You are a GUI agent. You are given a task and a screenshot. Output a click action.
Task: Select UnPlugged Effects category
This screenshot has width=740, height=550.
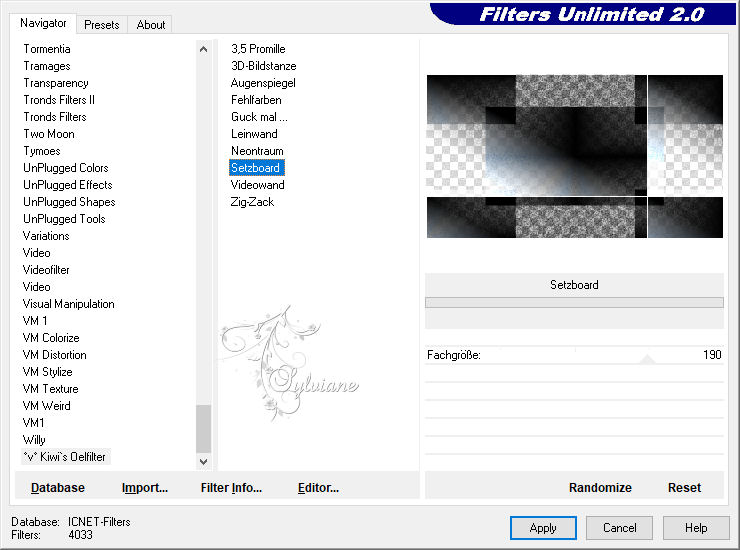click(67, 185)
